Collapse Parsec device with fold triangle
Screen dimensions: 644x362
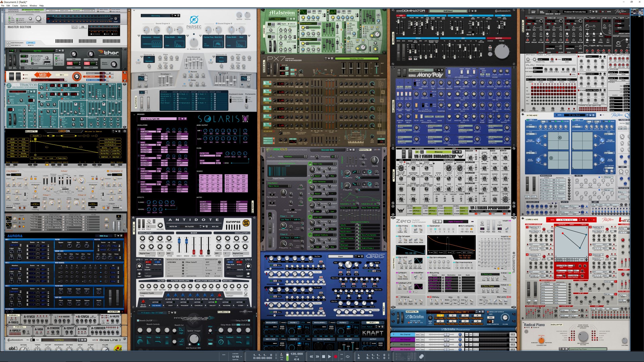[134, 10]
